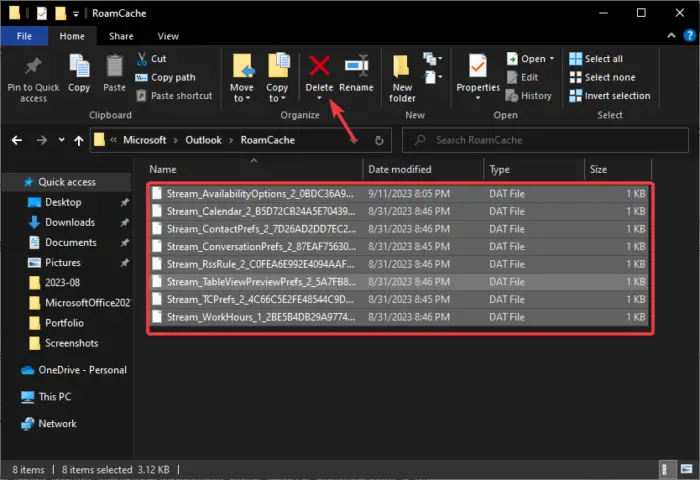
Task: Switch to the Share ribbon tab
Action: (x=121, y=36)
